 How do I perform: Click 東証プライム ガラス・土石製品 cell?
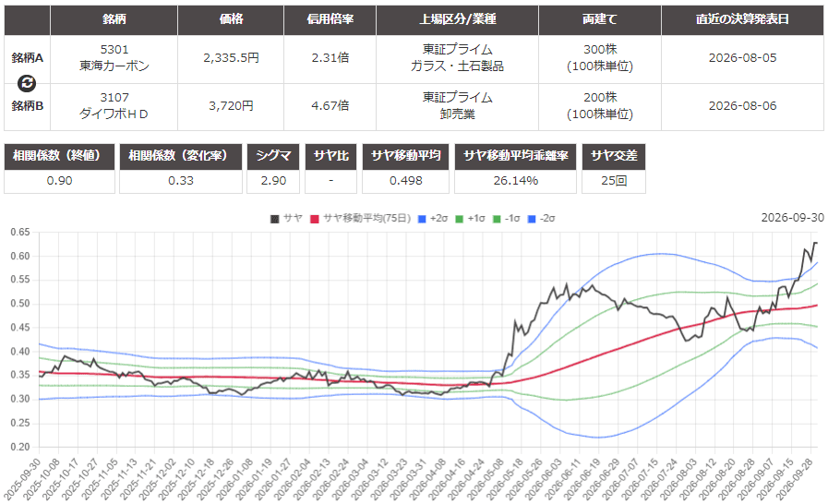[457, 58]
